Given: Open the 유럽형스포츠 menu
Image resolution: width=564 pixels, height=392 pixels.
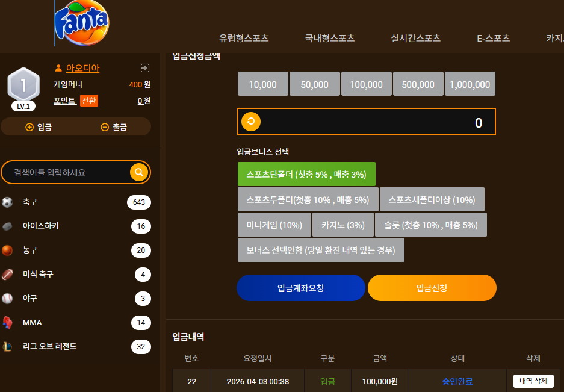Looking at the screenshot, I should (x=244, y=38).
